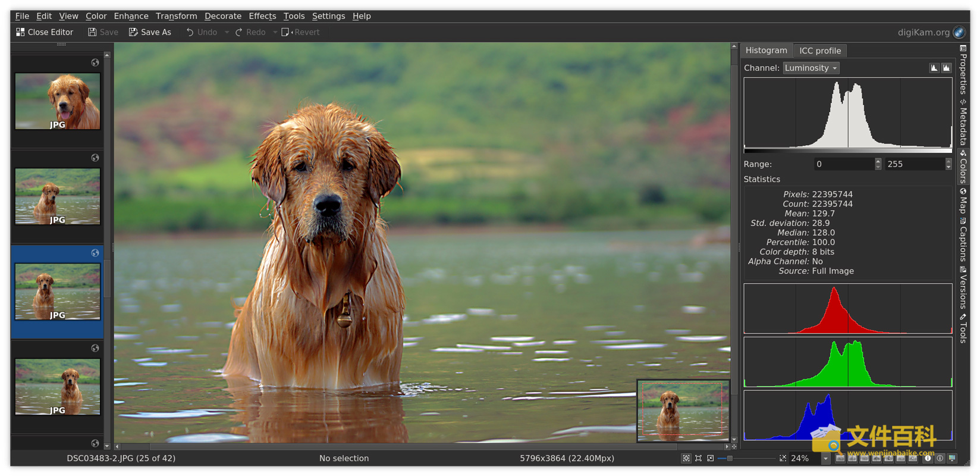Open the Undo history dropdown arrow
Image resolution: width=980 pixels, height=476 pixels.
(x=227, y=32)
